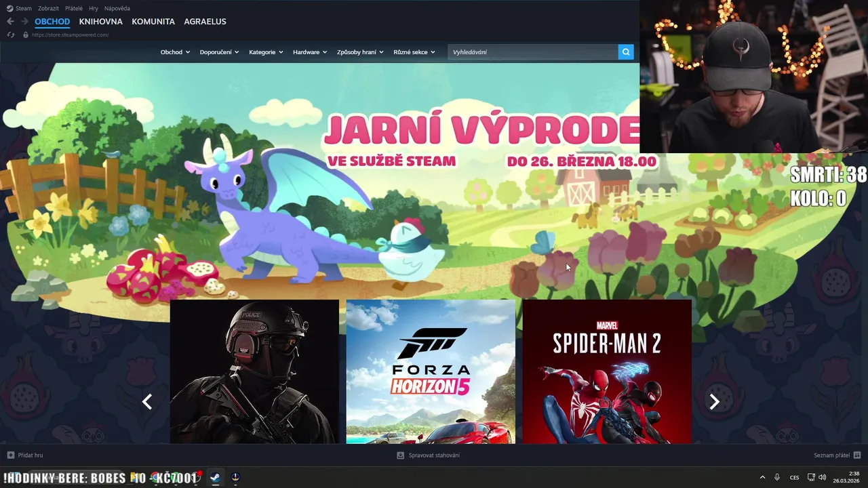Click the Steam back navigation arrow
Viewport: 868px width, 488px height.
10,22
